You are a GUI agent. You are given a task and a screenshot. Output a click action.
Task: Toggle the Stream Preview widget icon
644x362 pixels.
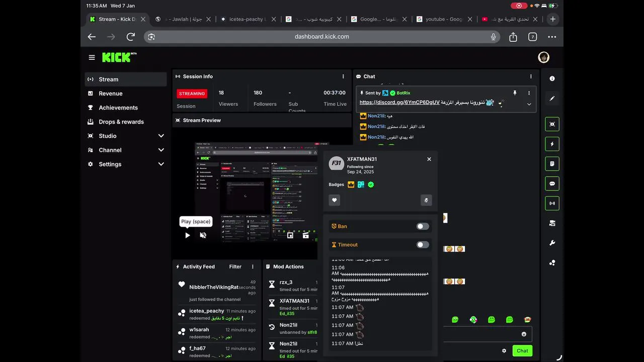coord(552,124)
